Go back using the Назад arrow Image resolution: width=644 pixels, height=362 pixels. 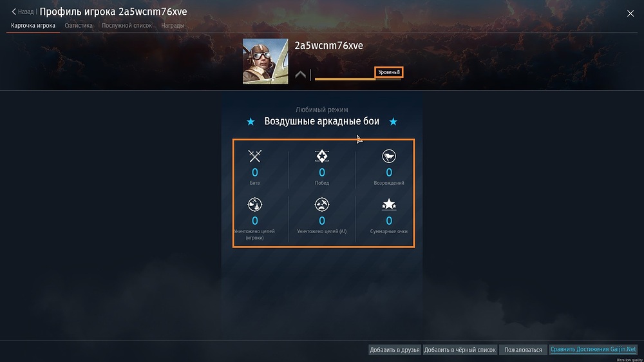(22, 12)
